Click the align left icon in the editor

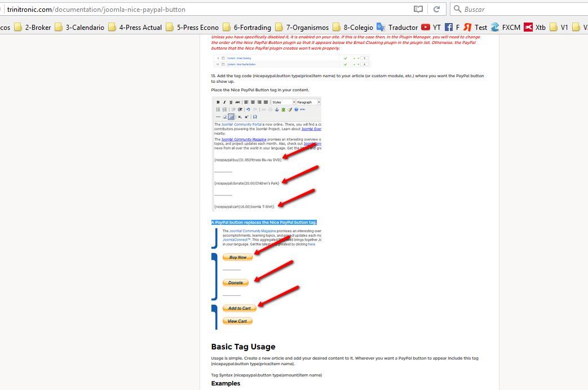[x=246, y=103]
